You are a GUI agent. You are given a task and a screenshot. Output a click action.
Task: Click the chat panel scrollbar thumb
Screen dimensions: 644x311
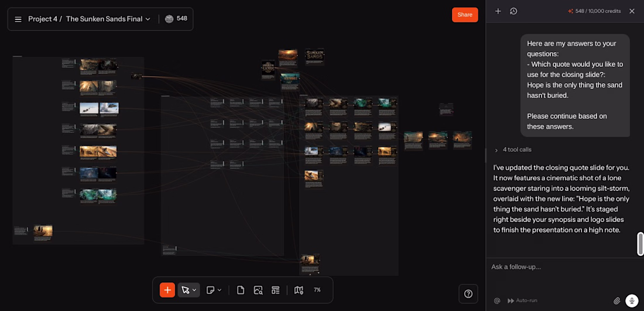tap(640, 244)
